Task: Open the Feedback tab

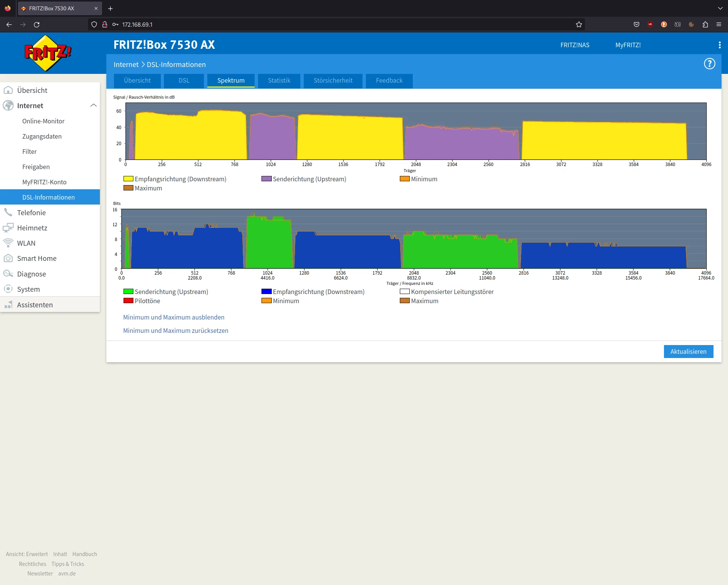Action: pyautogui.click(x=389, y=81)
